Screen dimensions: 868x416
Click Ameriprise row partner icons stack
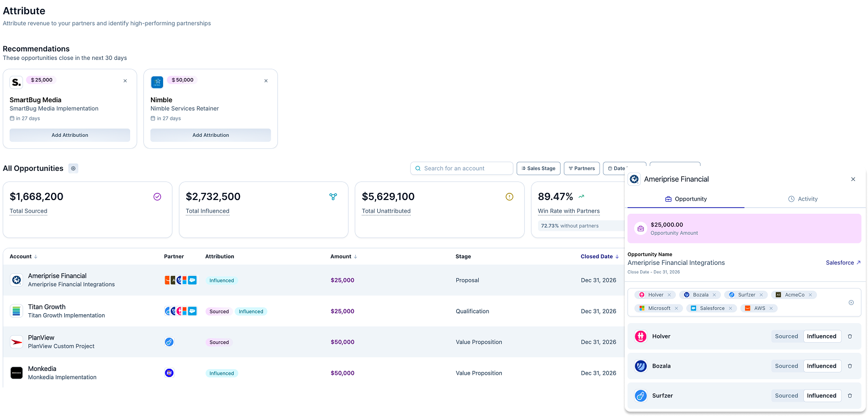click(x=181, y=280)
